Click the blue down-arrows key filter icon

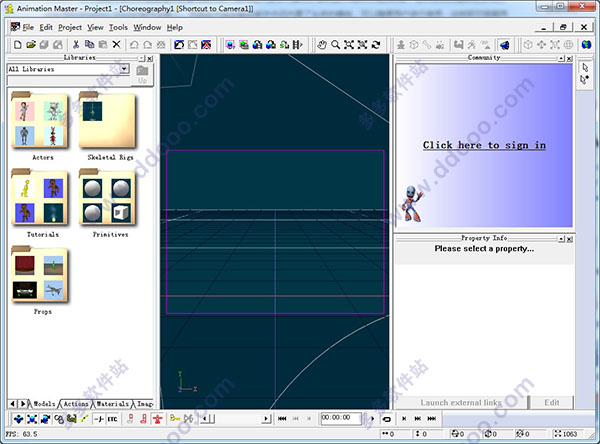click(18, 419)
